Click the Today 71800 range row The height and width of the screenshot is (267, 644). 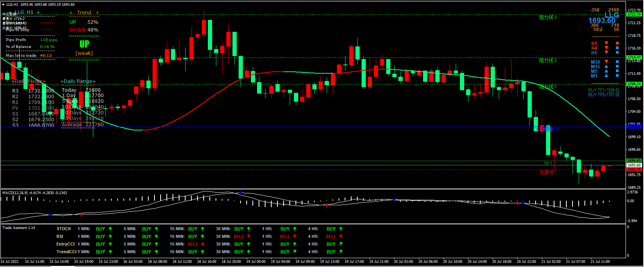[81, 90]
